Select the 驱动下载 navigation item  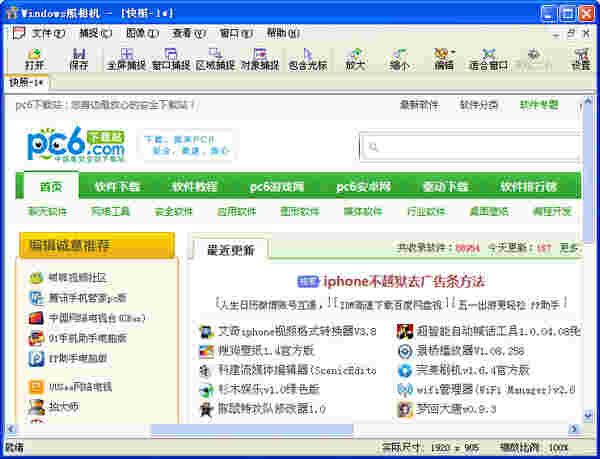point(445,187)
